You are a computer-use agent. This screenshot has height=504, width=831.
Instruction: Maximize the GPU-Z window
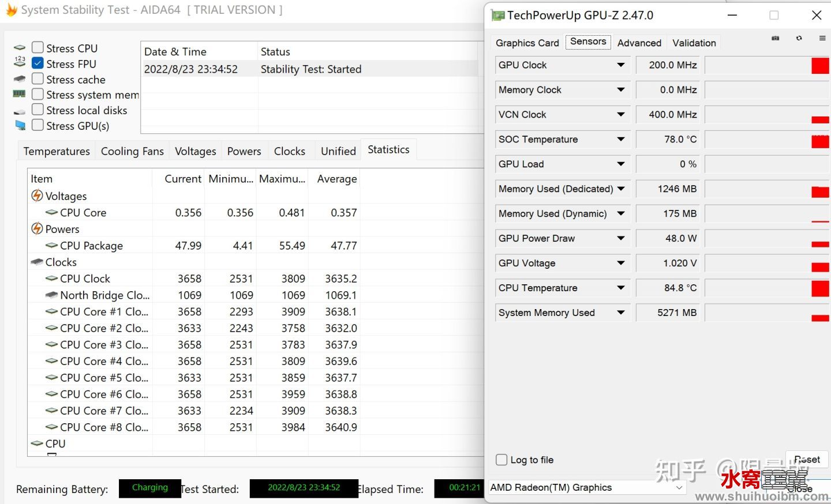point(774,16)
